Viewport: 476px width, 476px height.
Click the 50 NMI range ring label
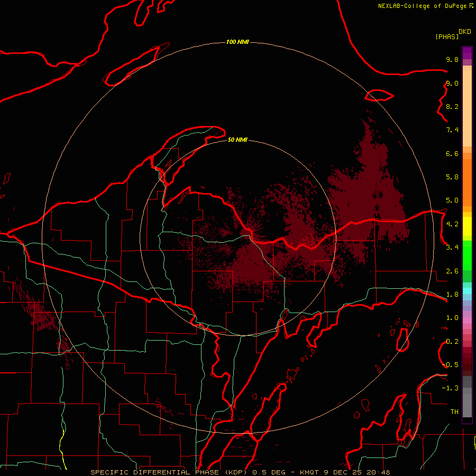click(x=237, y=140)
